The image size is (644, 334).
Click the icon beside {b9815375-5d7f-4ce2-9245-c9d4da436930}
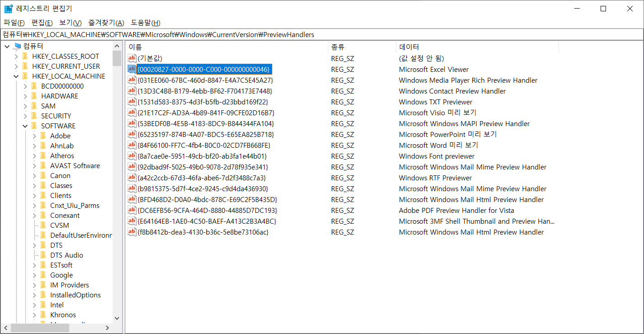tap(132, 188)
